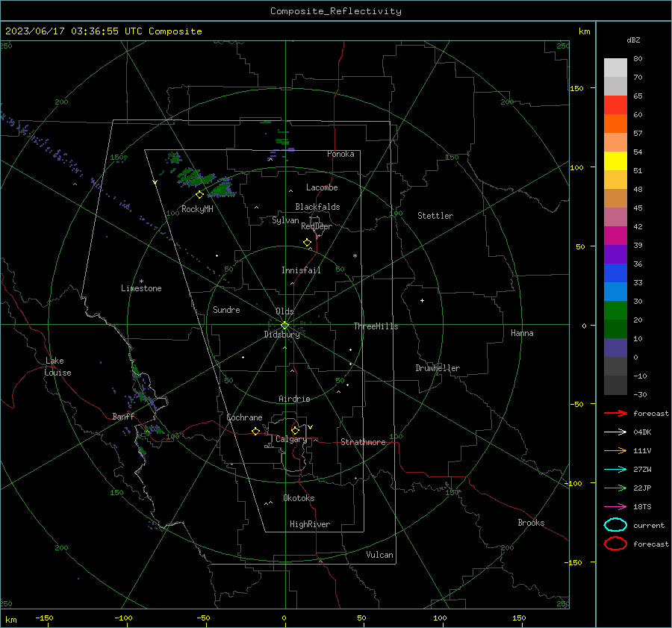
Task: Select the yellow diamond marker beside RockyMH
Action: click(199, 195)
